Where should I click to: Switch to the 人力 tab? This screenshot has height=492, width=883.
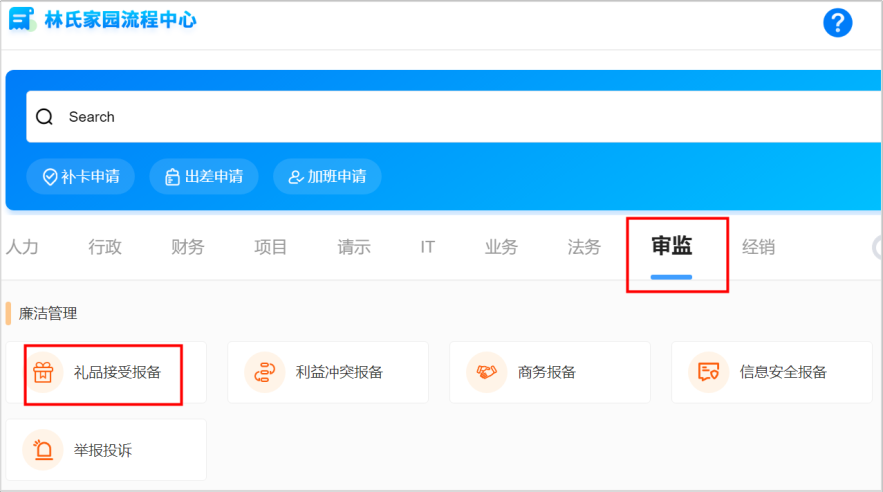pyautogui.click(x=22, y=247)
